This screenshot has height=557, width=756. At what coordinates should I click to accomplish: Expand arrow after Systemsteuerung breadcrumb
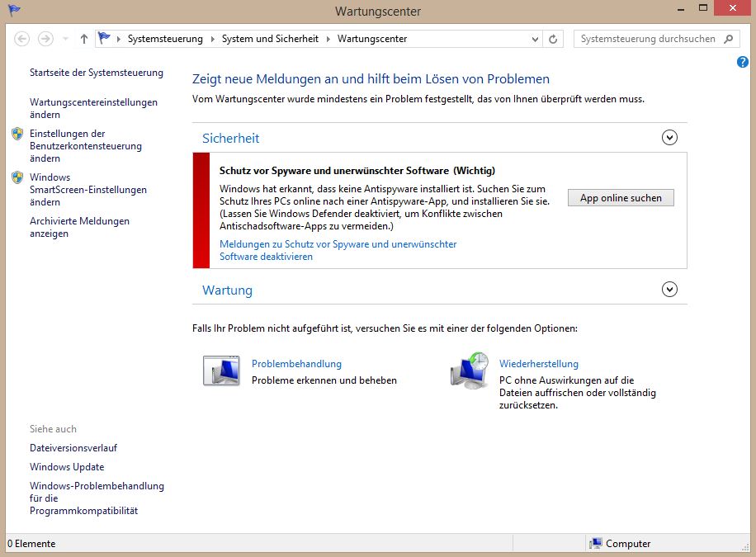213,39
